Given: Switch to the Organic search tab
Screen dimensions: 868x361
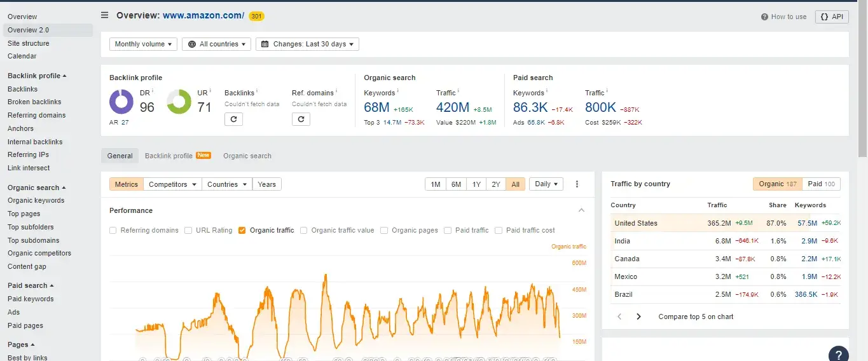Looking at the screenshot, I should click(247, 156).
